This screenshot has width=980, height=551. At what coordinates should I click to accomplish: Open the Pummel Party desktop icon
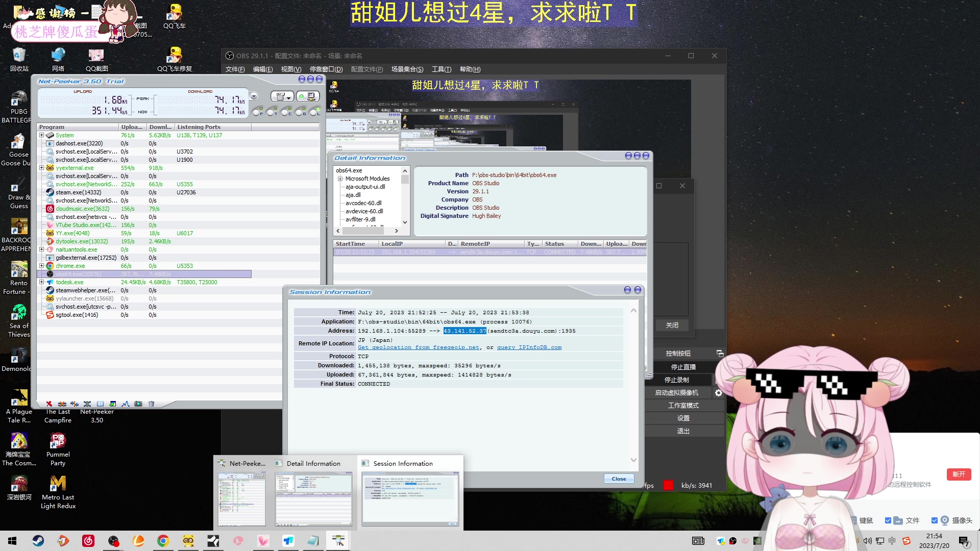(x=58, y=449)
